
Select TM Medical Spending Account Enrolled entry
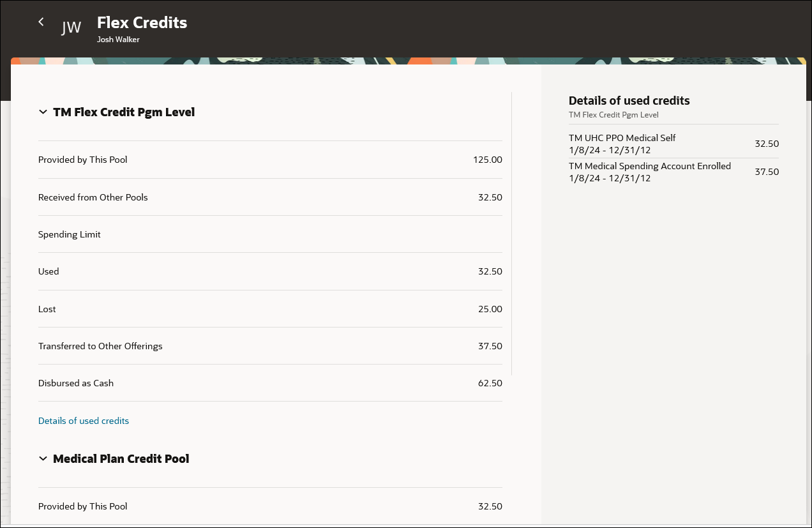[x=673, y=172]
